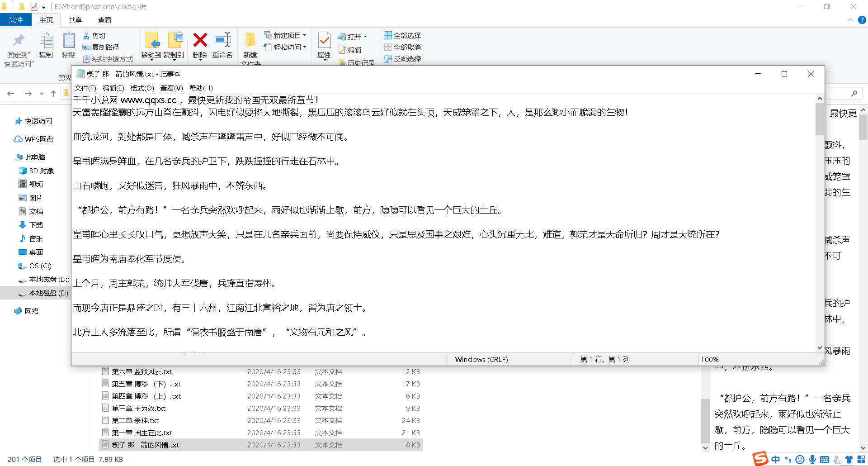
Task: Click Invert Selection (反向选择)
Action: tap(402, 59)
